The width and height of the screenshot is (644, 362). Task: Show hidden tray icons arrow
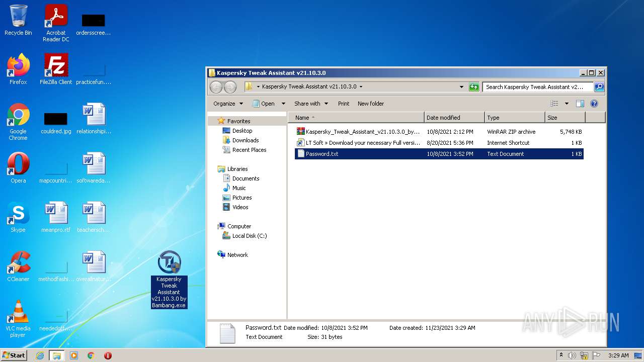(x=561, y=355)
